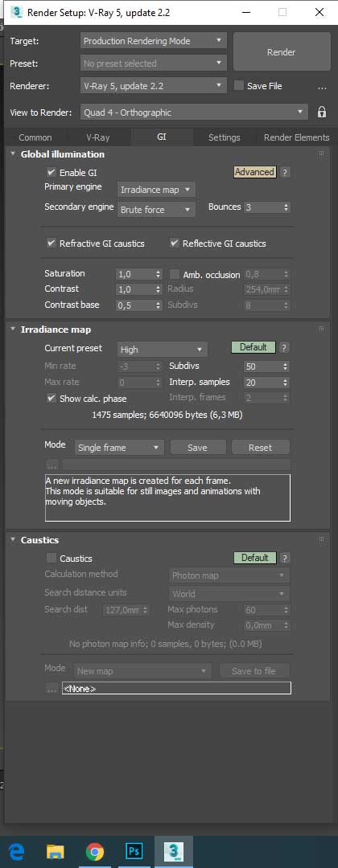The image size is (338, 868).
Task: Switch to Photoshop in the taskbar
Action: tap(134, 851)
